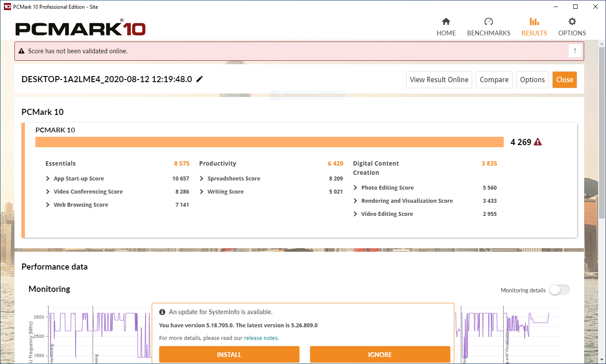This screenshot has width=606, height=364.
Task: Minimize the PCMark 10 window
Action: (556, 7)
